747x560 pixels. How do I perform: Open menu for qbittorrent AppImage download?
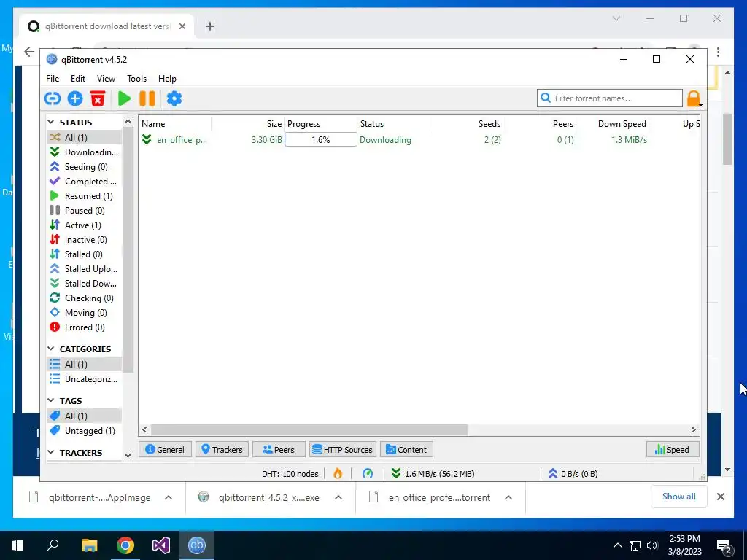tap(169, 497)
